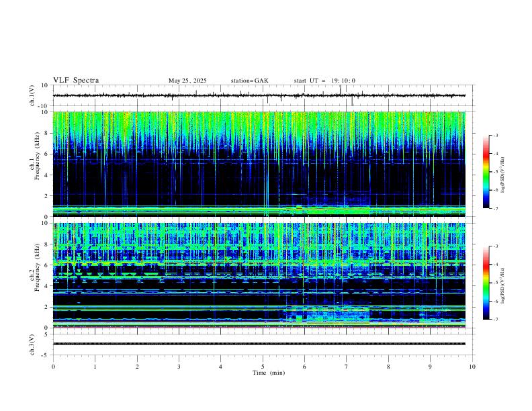Select the date text "May 25, 2025"
This screenshot has height=411, width=532.
pos(187,81)
